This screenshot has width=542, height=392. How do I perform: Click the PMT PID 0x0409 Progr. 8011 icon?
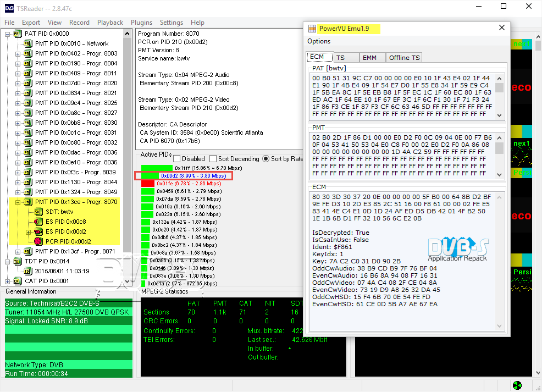28,73
